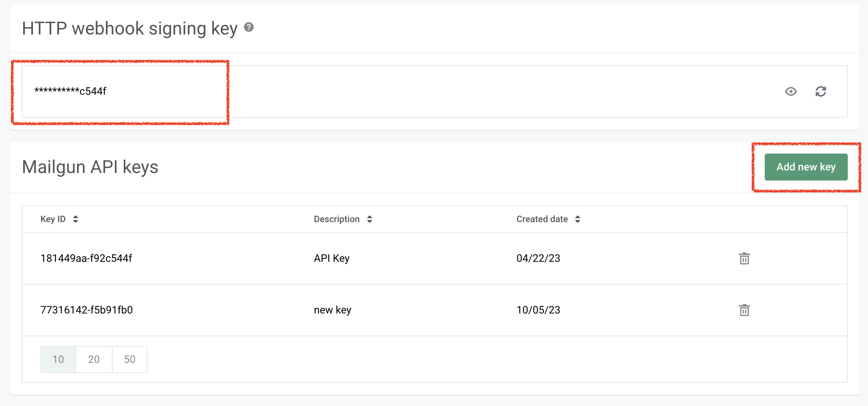Reveal the webhook signing key with the eye icon
868x406 pixels.
(791, 91)
